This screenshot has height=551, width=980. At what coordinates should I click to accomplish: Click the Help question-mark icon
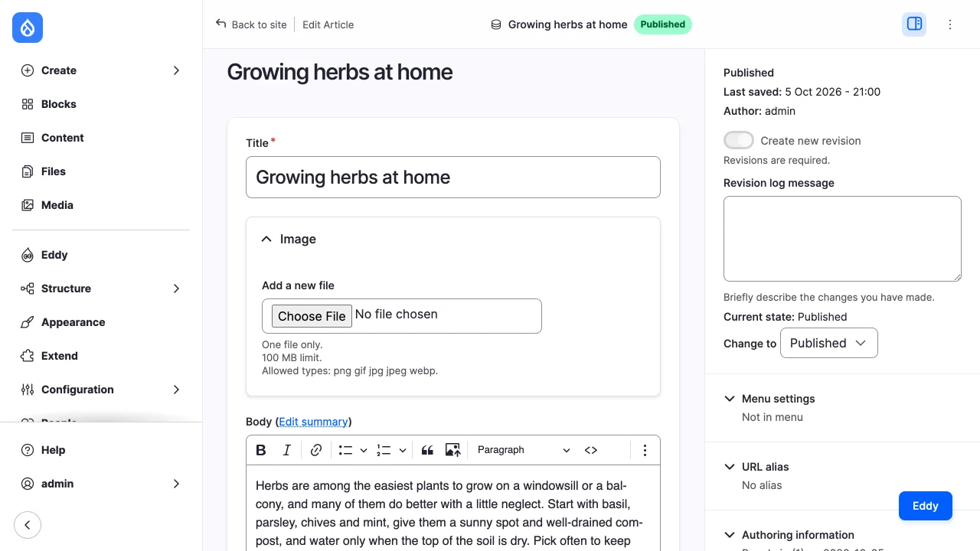pos(28,450)
